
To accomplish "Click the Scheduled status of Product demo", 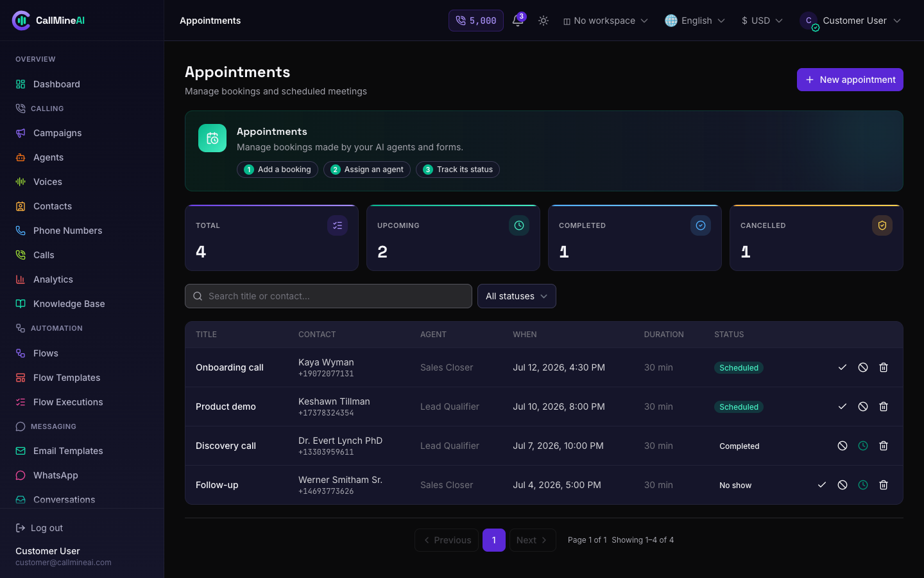I will (739, 407).
